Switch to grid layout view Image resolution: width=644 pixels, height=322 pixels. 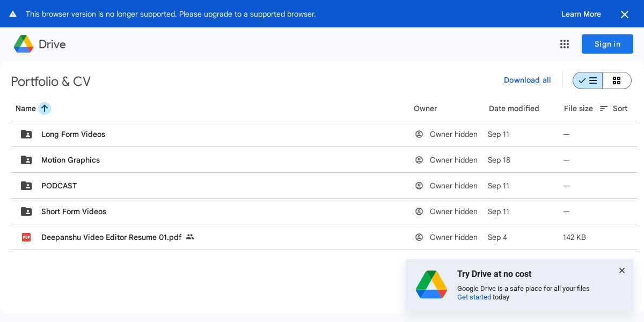click(617, 80)
